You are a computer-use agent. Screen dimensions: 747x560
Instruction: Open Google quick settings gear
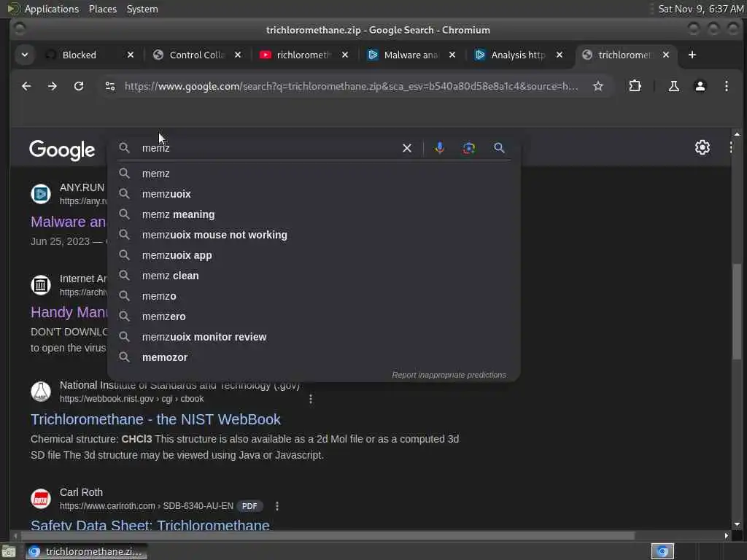click(703, 147)
